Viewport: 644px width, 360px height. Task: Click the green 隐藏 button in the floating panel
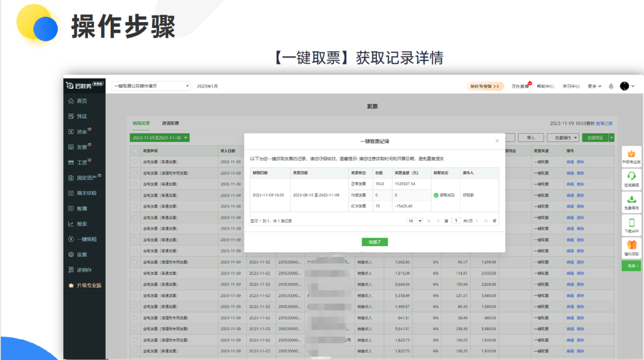point(631,266)
